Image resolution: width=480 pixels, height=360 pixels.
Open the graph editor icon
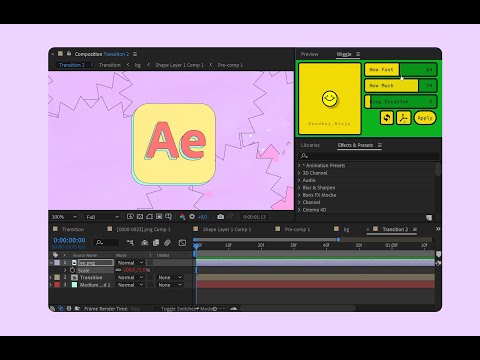(x=182, y=243)
